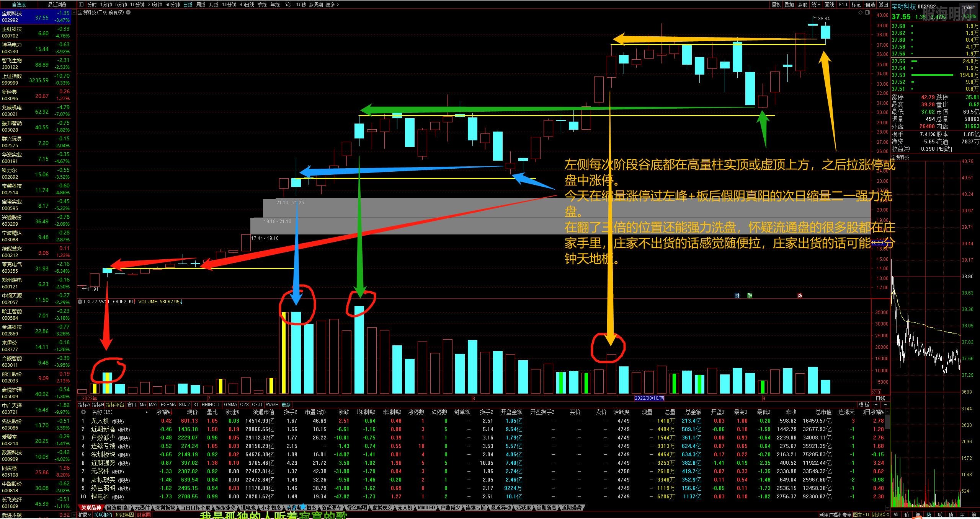
Task: Click the green 跌 marker icon on the chart
Action: pos(750,296)
